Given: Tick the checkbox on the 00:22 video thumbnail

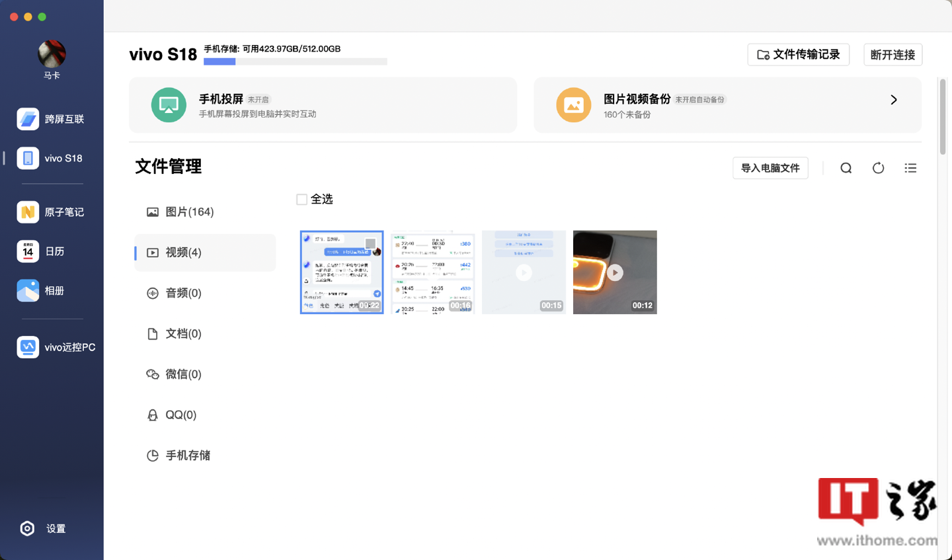Looking at the screenshot, I should 370,243.
